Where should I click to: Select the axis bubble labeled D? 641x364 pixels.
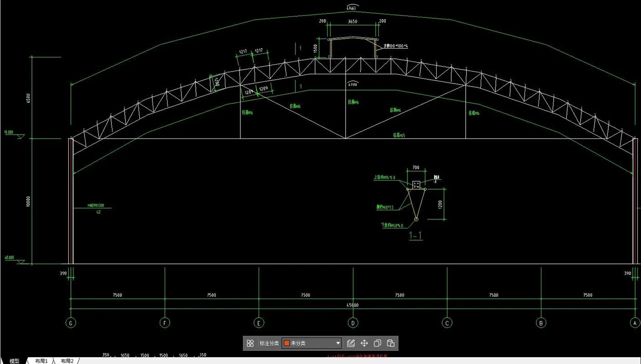[353, 323]
